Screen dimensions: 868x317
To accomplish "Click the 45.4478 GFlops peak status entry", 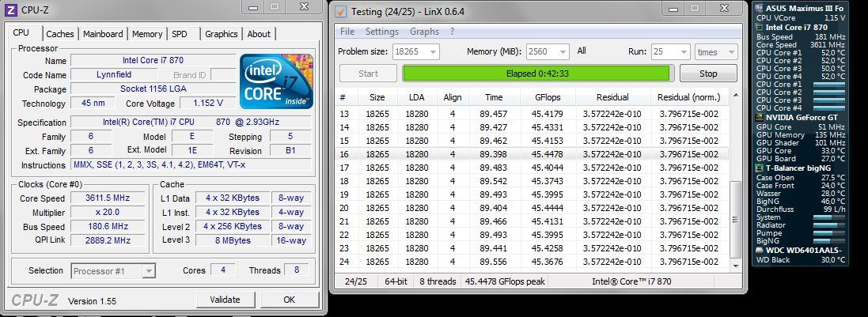I will point(505,281).
